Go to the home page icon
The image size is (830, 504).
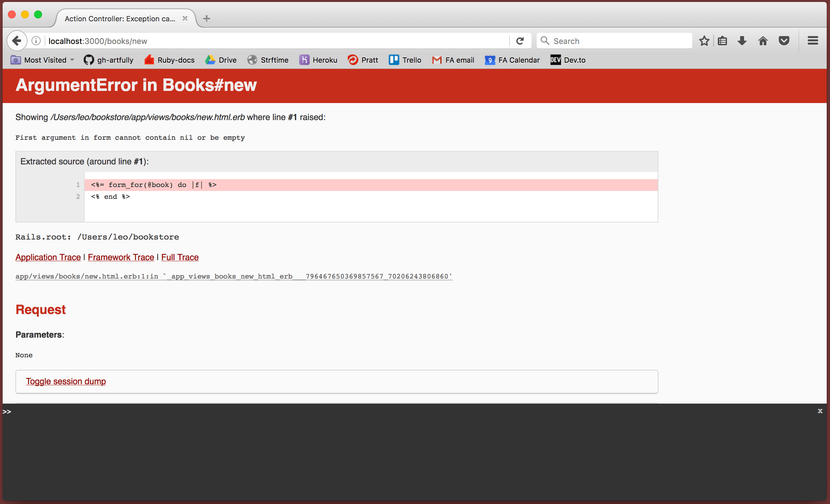(763, 41)
